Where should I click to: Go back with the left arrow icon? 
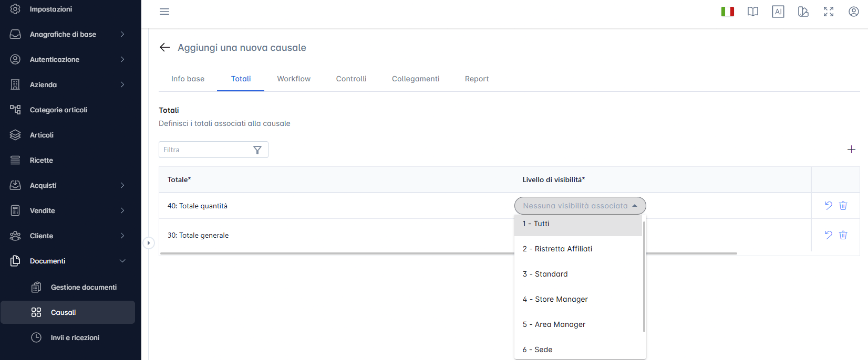[165, 47]
